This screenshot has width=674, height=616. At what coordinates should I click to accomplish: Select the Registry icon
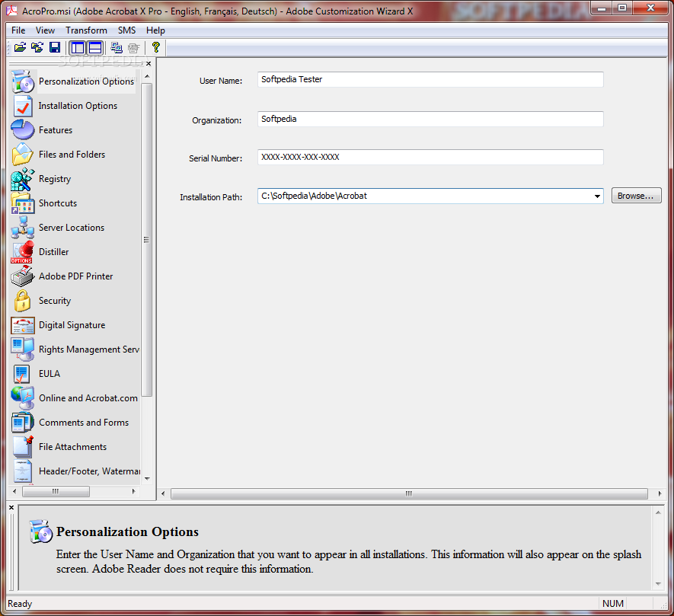(23, 179)
